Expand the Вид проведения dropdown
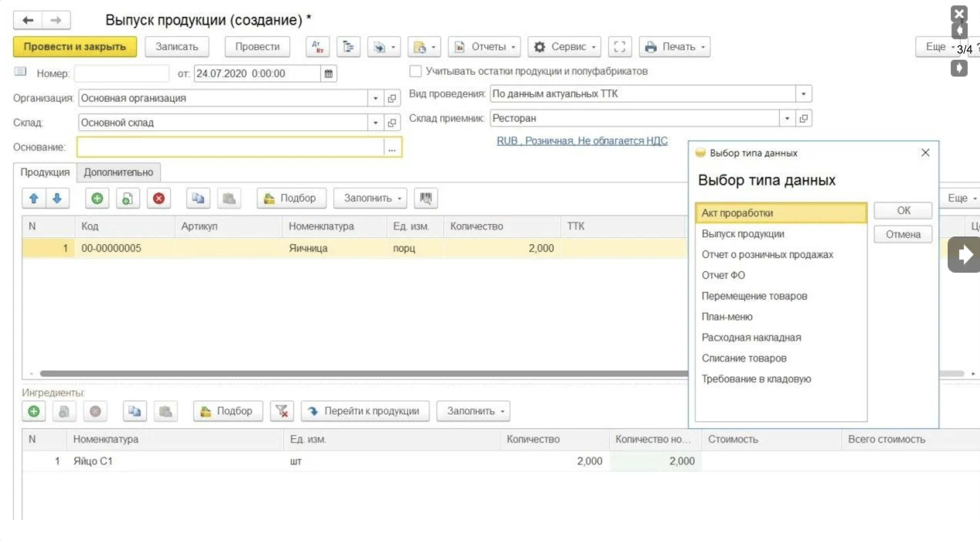Screen dimensions: 980x540 tap(803, 94)
